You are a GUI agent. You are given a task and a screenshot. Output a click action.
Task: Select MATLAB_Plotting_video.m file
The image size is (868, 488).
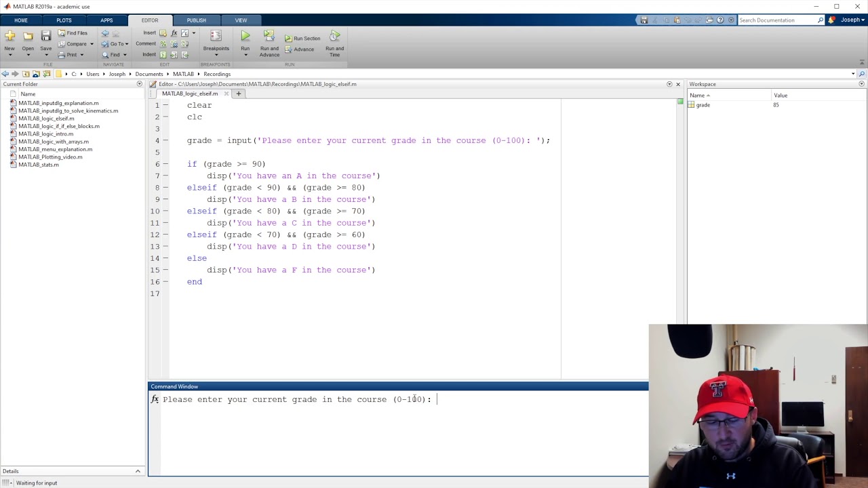coord(50,157)
